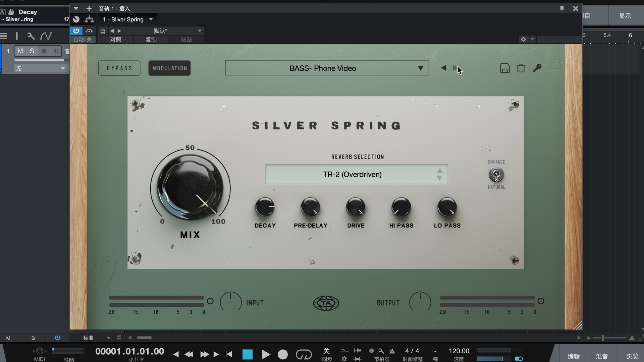
Task: Load previous host preset arrow
Action: coord(112,31)
